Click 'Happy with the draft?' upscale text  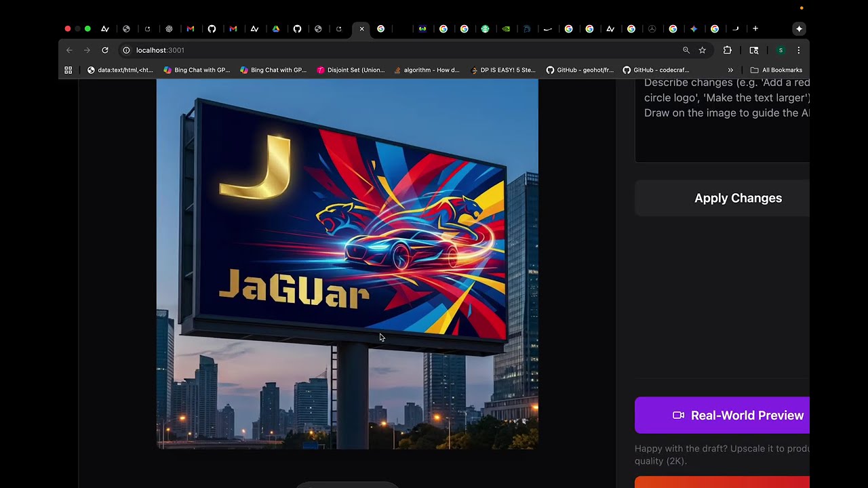click(x=722, y=455)
